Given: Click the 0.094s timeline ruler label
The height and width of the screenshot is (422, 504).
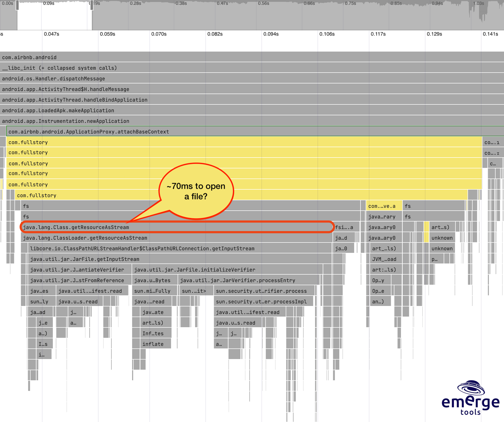Looking at the screenshot, I should tap(271, 34).
